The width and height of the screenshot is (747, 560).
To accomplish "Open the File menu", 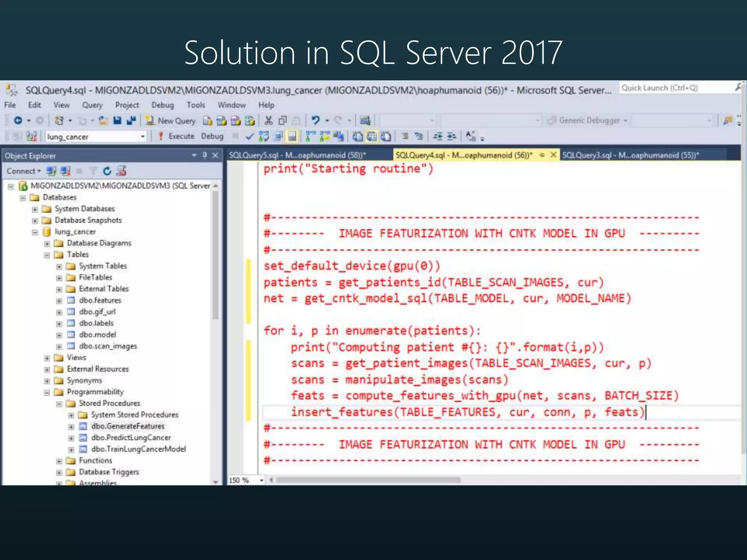I will coord(10,105).
